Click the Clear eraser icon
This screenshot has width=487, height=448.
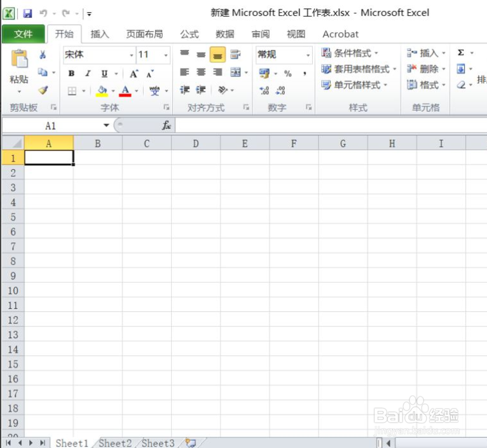[461, 85]
